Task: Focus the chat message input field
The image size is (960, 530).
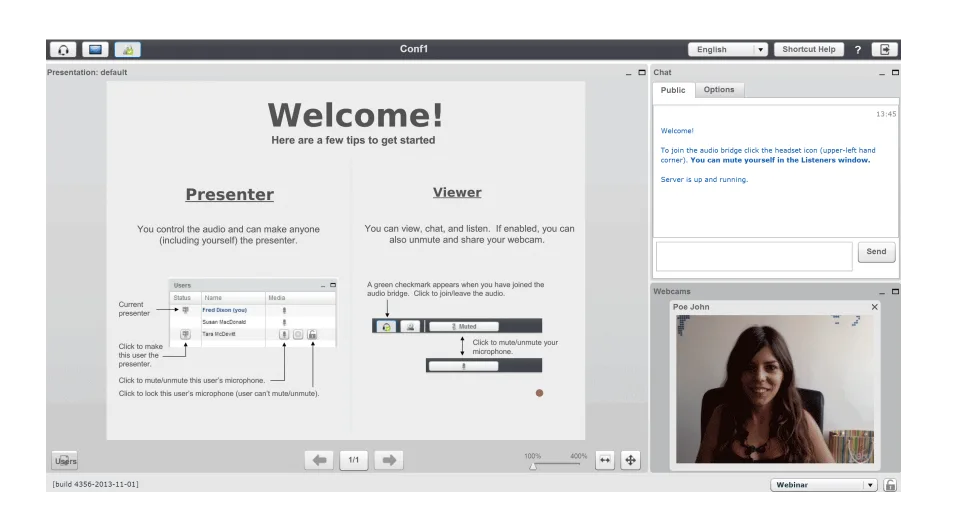Action: 754,256
